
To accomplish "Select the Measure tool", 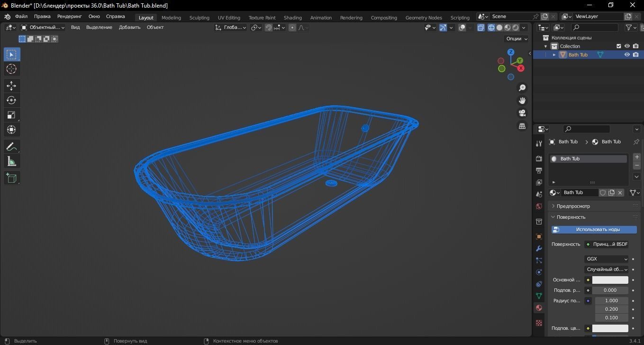I will (12, 161).
